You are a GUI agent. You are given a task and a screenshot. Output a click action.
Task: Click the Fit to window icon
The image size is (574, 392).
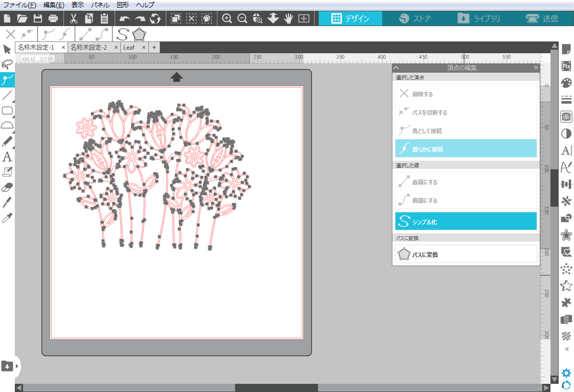(304, 18)
